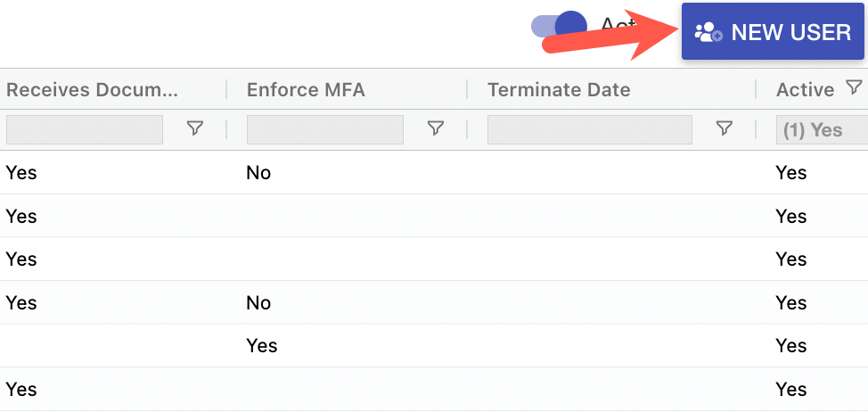868x412 pixels.
Task: Open filter icon for Enforce MFA column
Action: [x=435, y=129]
